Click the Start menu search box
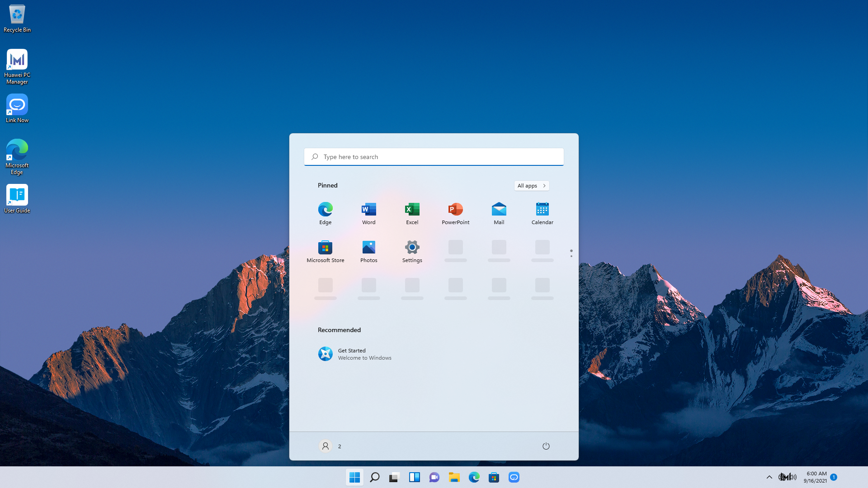 (x=434, y=157)
